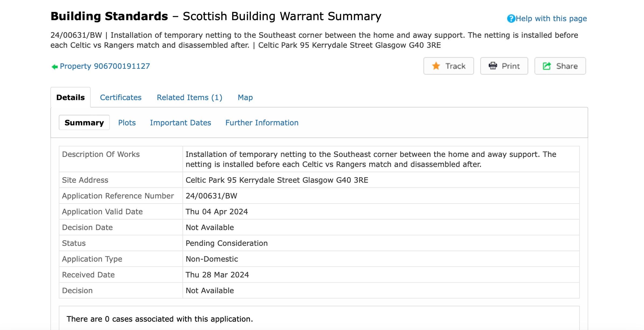View the Important Dates sub-tab
Viewport: 644px width, 330px height.
(180, 123)
